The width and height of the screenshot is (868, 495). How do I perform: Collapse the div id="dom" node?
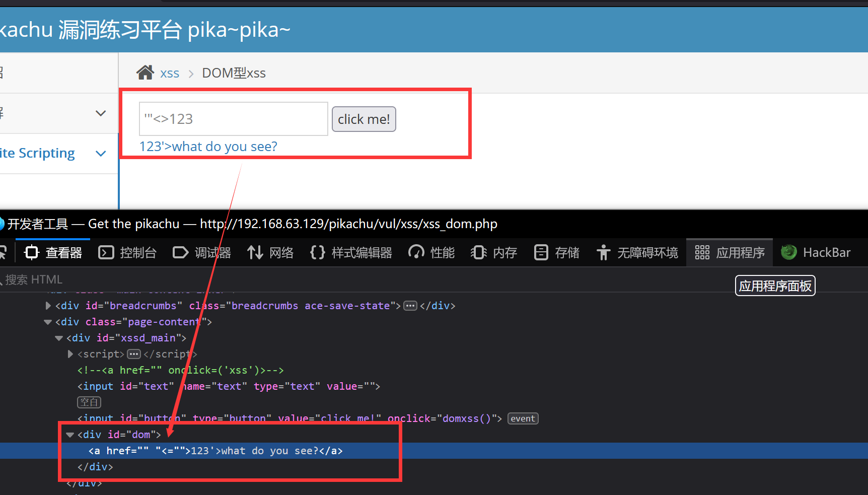pos(70,435)
